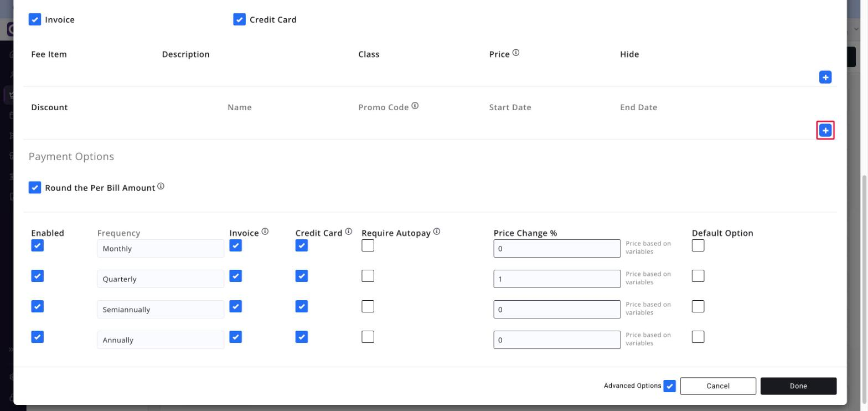Set Quarterly as the Default Option
The image size is (868, 411).
698,276
